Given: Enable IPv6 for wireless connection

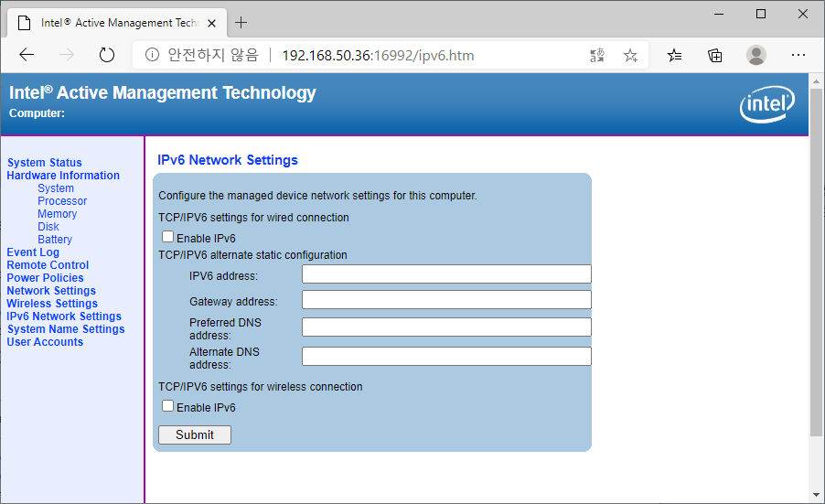Looking at the screenshot, I should (x=167, y=406).
